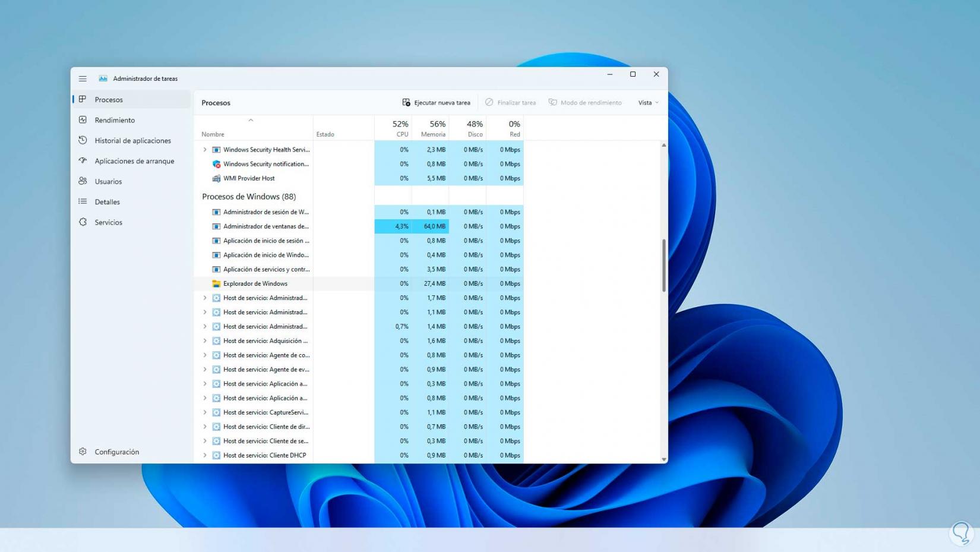Expand Windows Security Health Servi... process
Viewport: 980px width, 552px height.
[205, 150]
